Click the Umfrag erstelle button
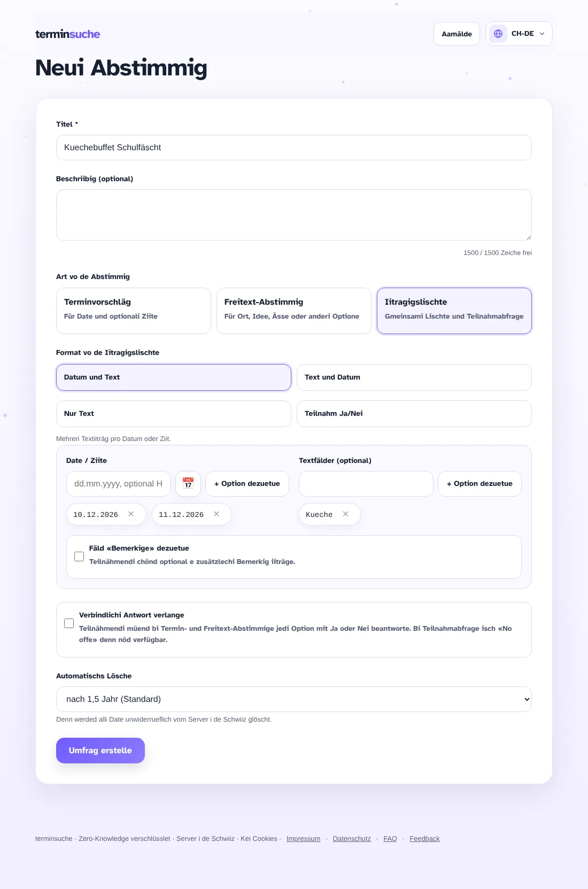Image resolution: width=588 pixels, height=889 pixels. point(100,751)
